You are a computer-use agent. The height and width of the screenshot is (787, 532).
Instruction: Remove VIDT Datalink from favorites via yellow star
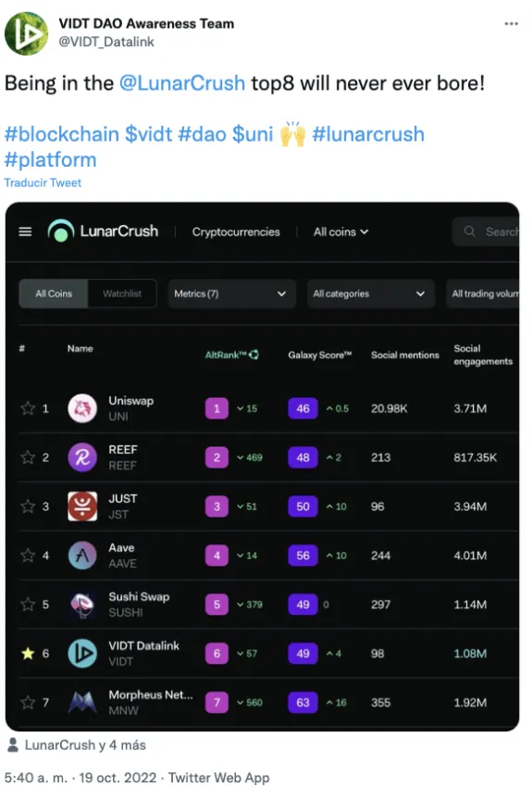click(x=28, y=654)
